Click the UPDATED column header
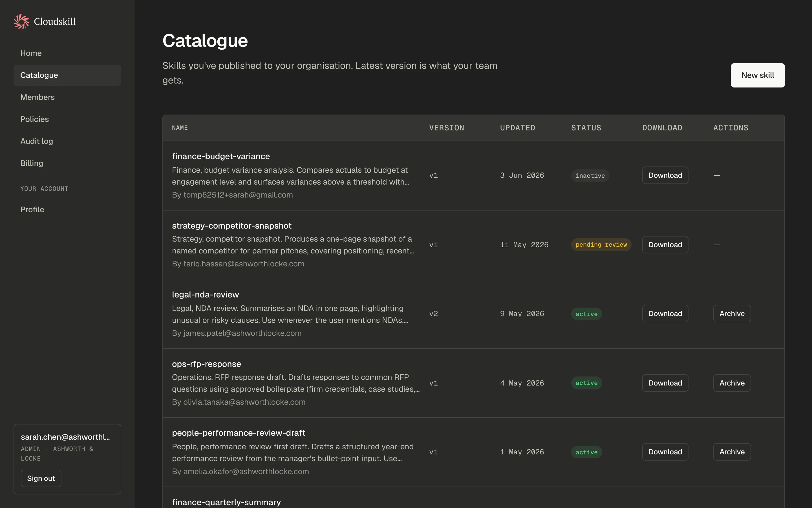 click(517, 128)
